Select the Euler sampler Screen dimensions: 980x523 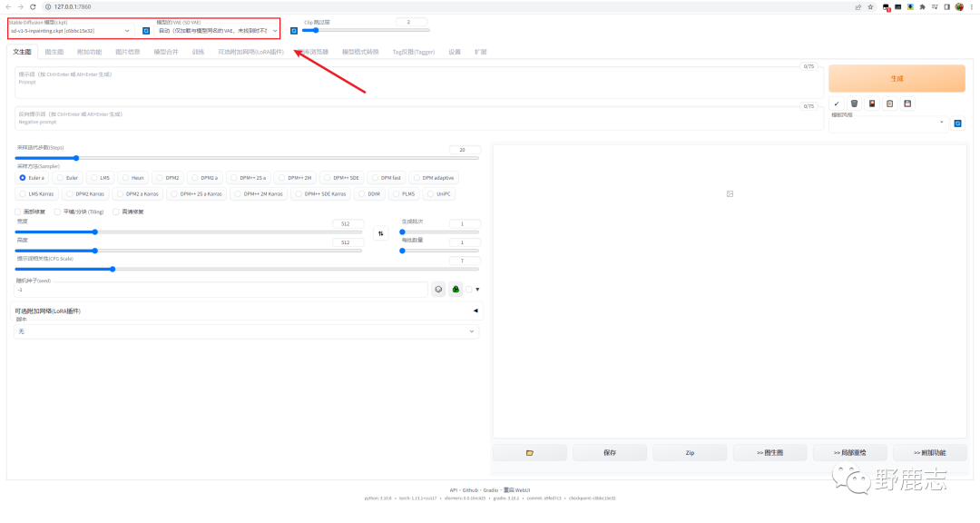coord(67,178)
